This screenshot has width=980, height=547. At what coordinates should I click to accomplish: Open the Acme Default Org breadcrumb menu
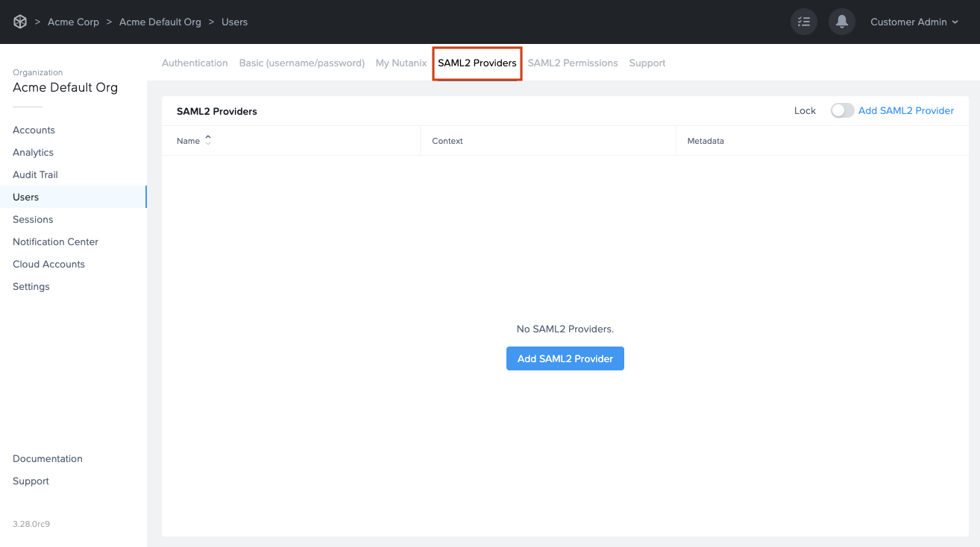(160, 22)
